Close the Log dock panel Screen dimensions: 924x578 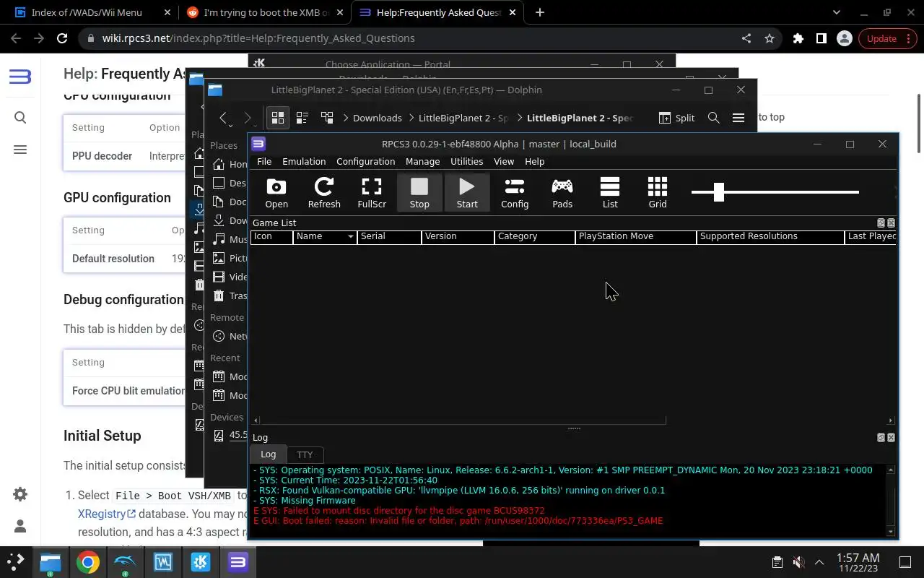pyautogui.click(x=891, y=438)
